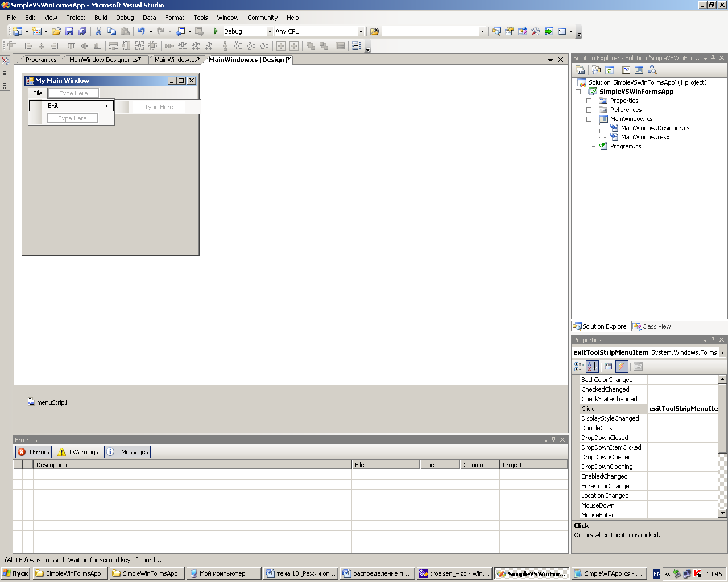
Task: Select menuStrip1 component in tray
Action: click(x=48, y=402)
